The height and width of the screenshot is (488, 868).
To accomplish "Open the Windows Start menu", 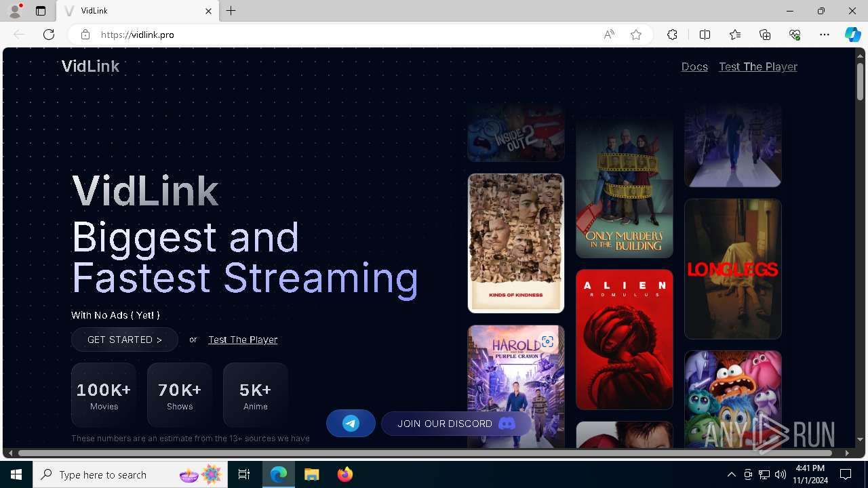I will coord(16,474).
